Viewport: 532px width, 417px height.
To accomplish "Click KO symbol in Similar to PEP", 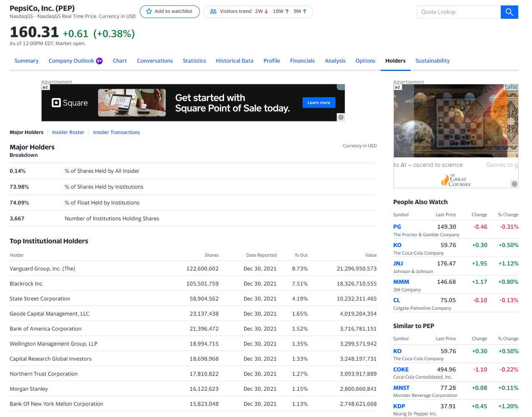I will pos(397,351).
